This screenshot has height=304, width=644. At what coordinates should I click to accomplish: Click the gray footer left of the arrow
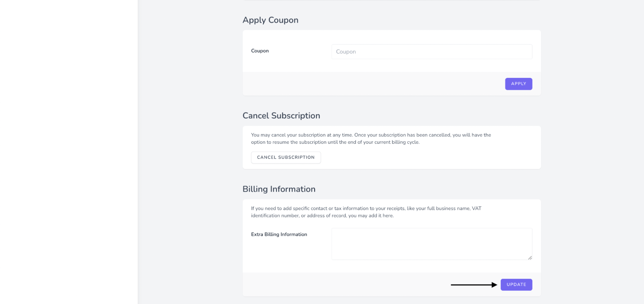coord(338,285)
